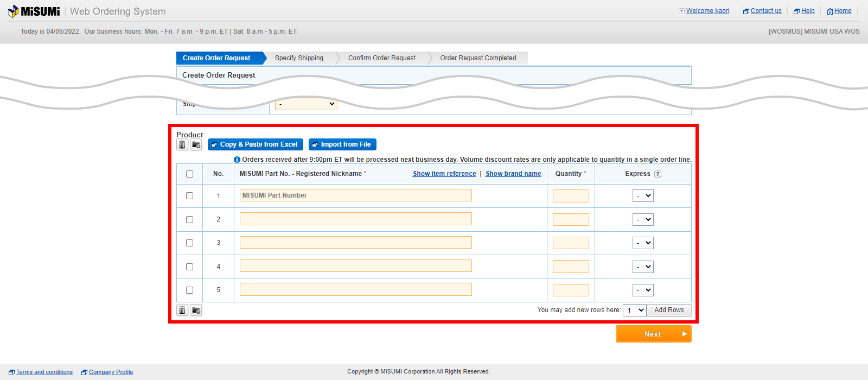Click the 'MISUMI Part No. - Registered Nickname' header
868x380 pixels.
(301, 174)
